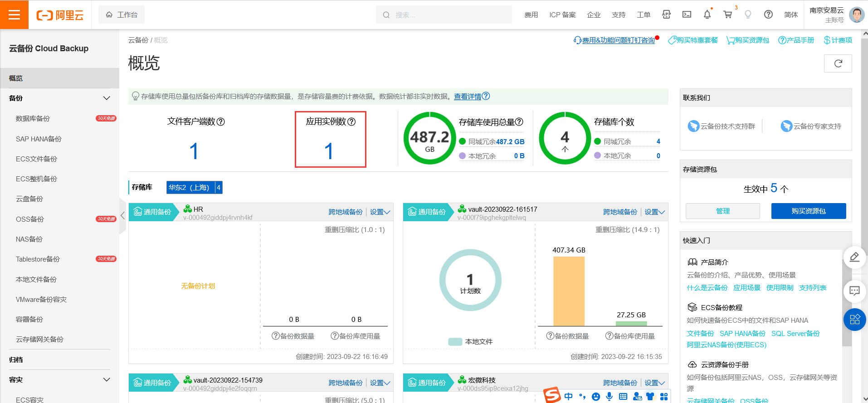Click 备份数据量 help icon in HR vault
This screenshot has height=403, width=868.
click(275, 336)
